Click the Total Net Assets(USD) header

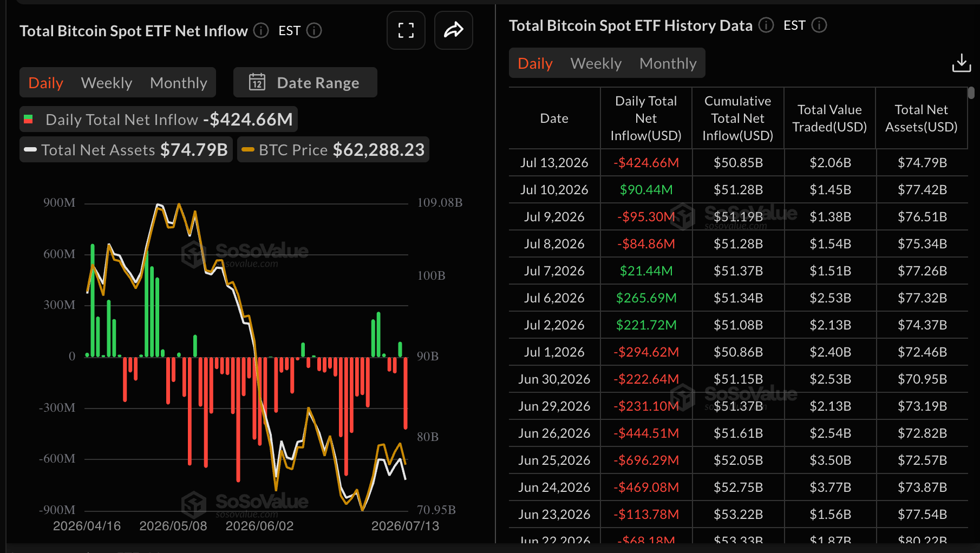coord(922,118)
